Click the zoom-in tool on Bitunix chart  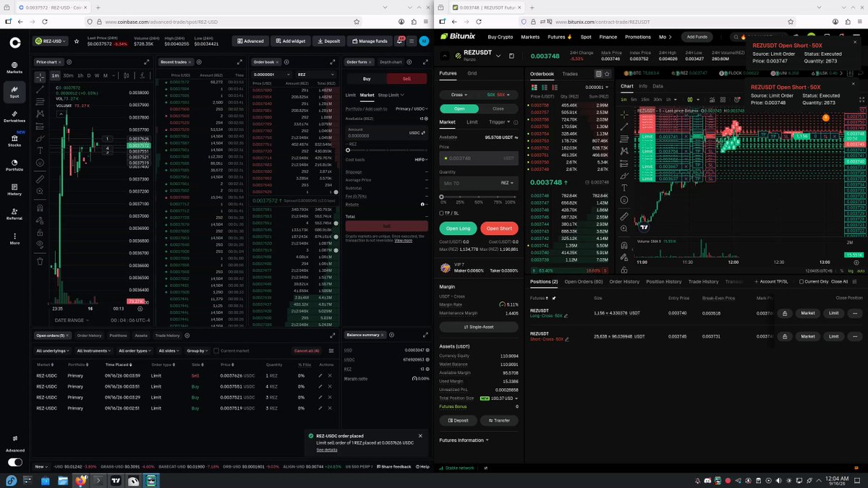pyautogui.click(x=624, y=230)
